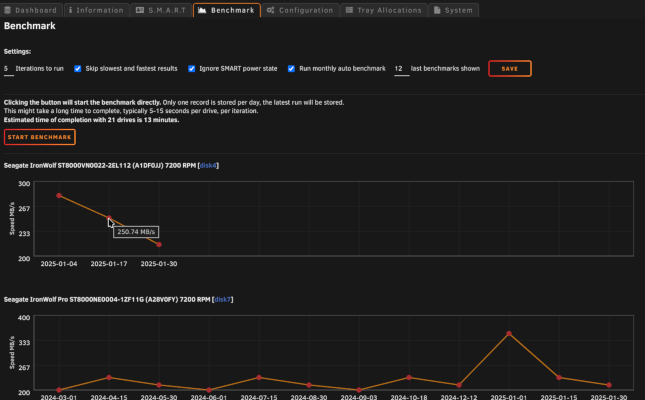This screenshot has height=400, width=645.
Task: Click the last benchmarks shown number field
Action: click(401, 69)
